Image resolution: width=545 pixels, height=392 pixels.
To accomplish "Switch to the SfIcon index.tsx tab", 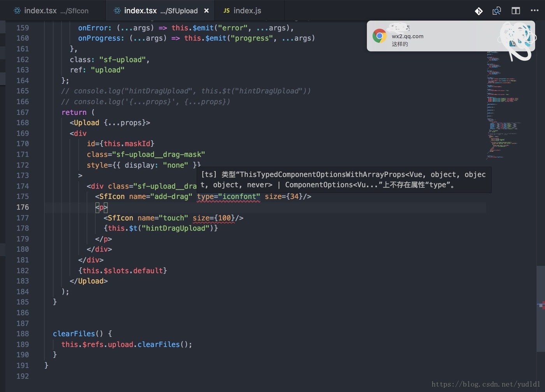I will pos(52,10).
